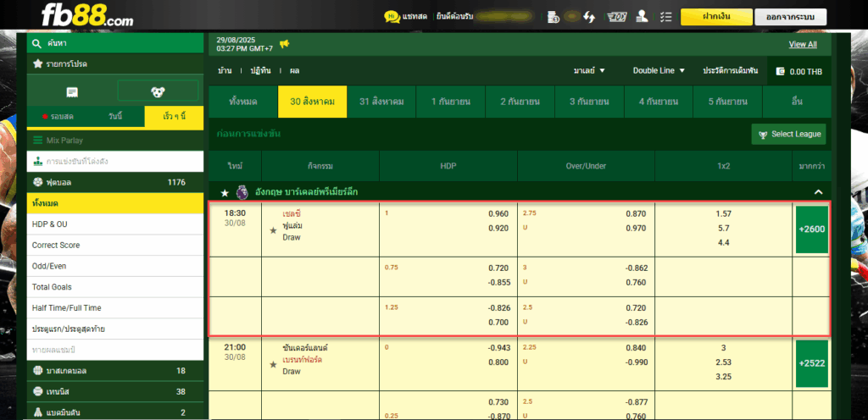This screenshot has height=420, width=868.
Task: Select the 4 กันยายน date tab
Action: pos(658,102)
